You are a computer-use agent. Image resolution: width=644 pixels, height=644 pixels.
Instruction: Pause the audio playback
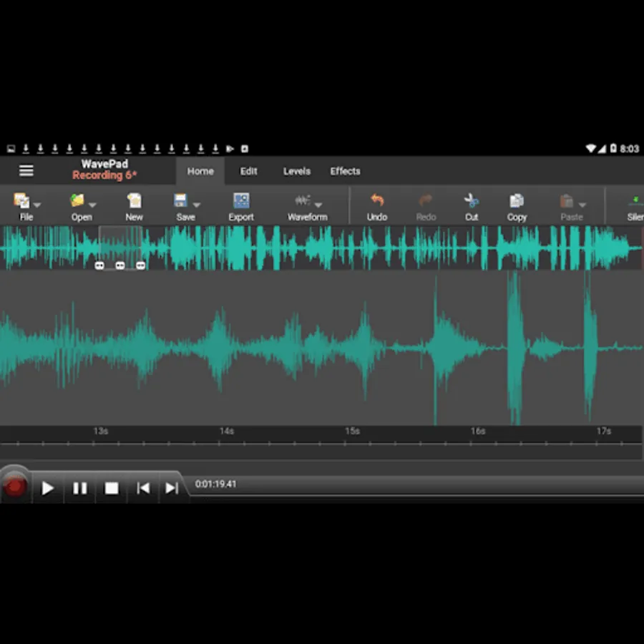point(80,487)
